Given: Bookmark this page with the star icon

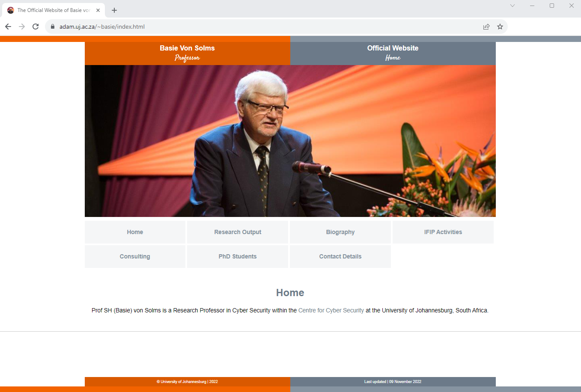Looking at the screenshot, I should [500, 27].
